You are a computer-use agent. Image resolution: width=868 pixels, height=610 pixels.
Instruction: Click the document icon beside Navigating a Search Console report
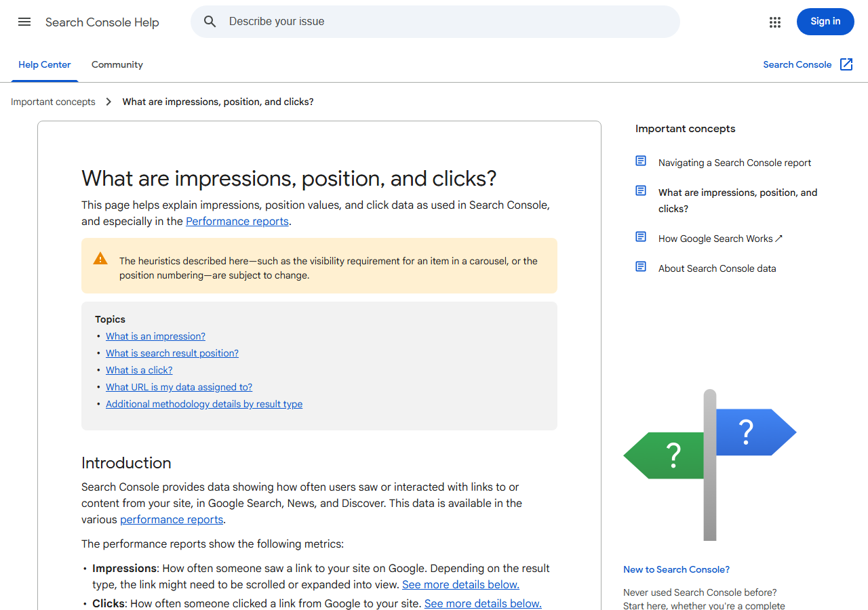[641, 161]
